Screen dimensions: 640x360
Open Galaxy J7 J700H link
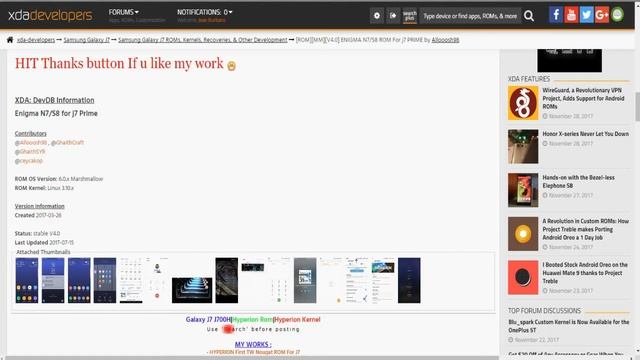(x=208, y=319)
